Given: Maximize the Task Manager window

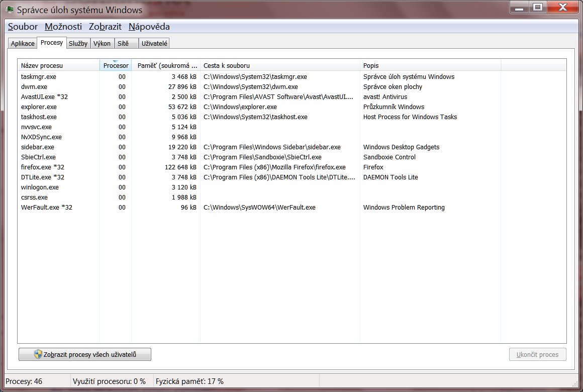Looking at the screenshot, I should [x=538, y=8].
